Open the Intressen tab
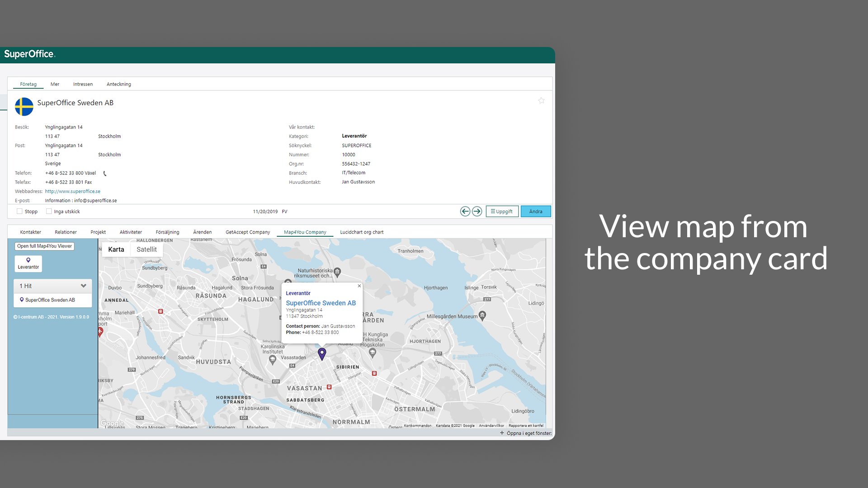868x488 pixels. [83, 84]
